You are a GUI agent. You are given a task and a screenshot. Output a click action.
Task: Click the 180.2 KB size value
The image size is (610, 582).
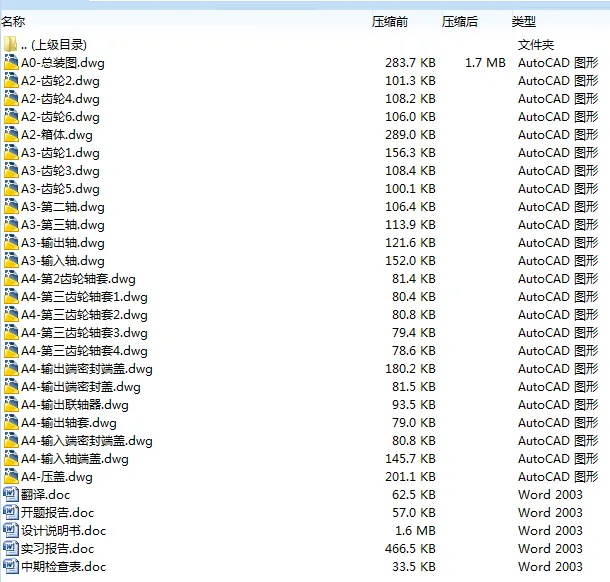[x=410, y=368]
